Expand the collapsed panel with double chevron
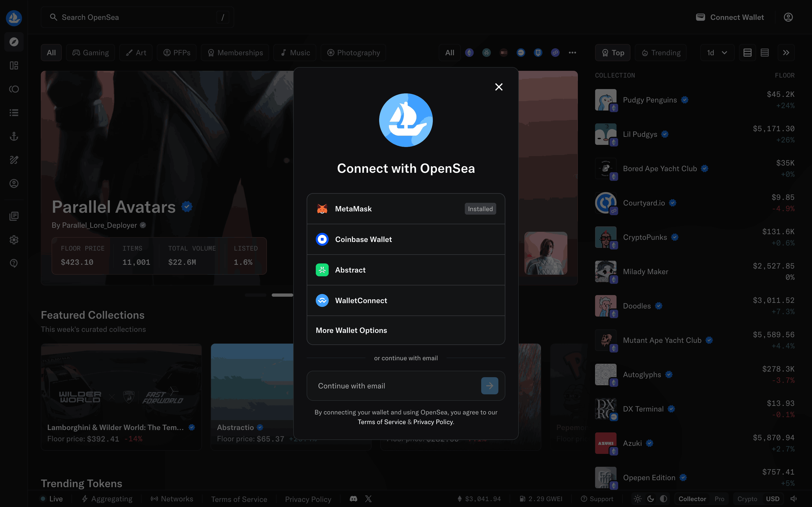The height and width of the screenshot is (507, 812). (786, 53)
